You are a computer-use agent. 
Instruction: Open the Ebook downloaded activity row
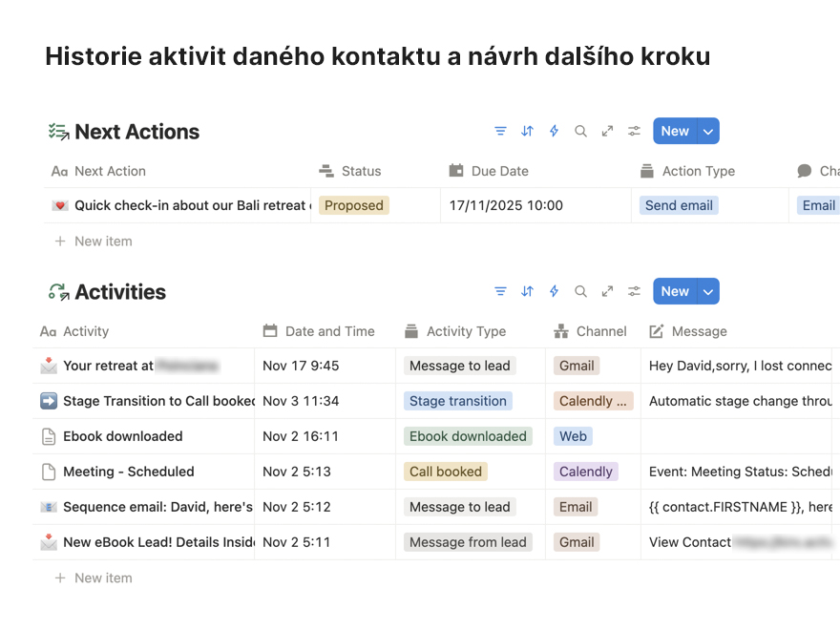point(122,436)
